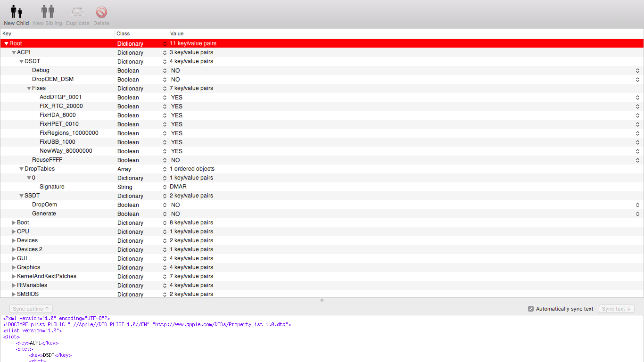Collapse the DSDT disclosure triangle
This screenshot has height=362, width=644.
click(x=22, y=61)
